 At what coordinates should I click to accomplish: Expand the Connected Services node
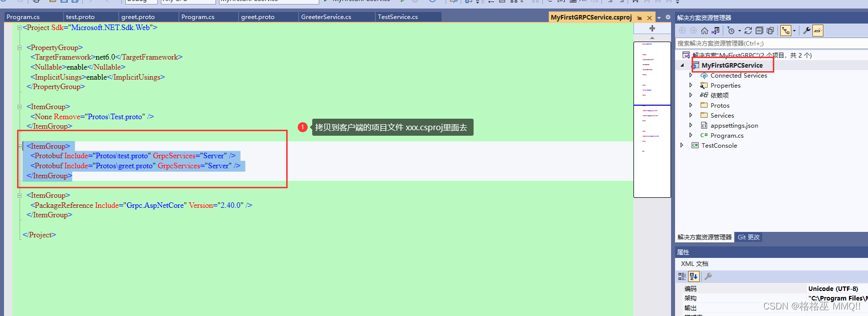(691, 76)
